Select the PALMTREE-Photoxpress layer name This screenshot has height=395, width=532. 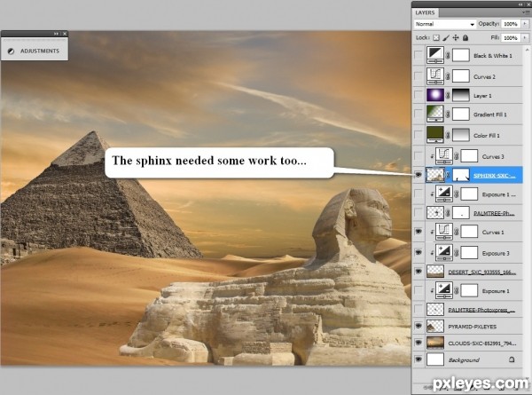pyautogui.click(x=481, y=310)
